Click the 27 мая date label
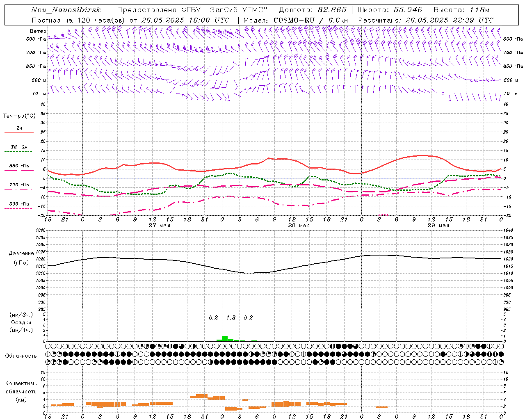Screen dimensions: 525x420 point(159,225)
